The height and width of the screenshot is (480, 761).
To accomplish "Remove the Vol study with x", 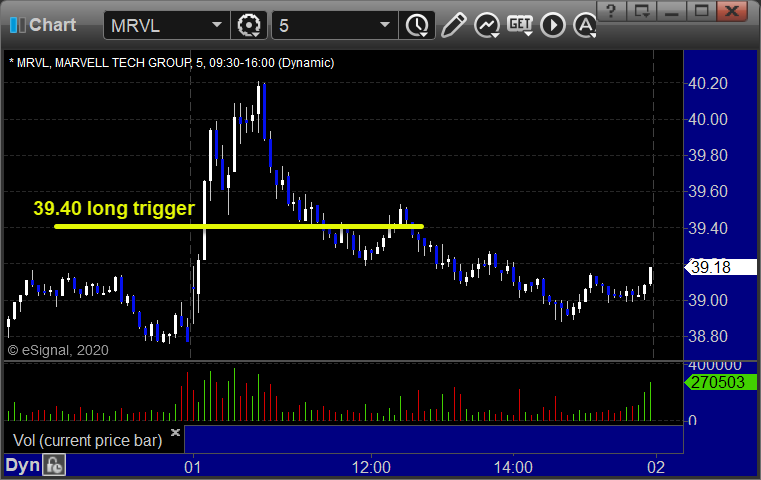I will click(175, 432).
